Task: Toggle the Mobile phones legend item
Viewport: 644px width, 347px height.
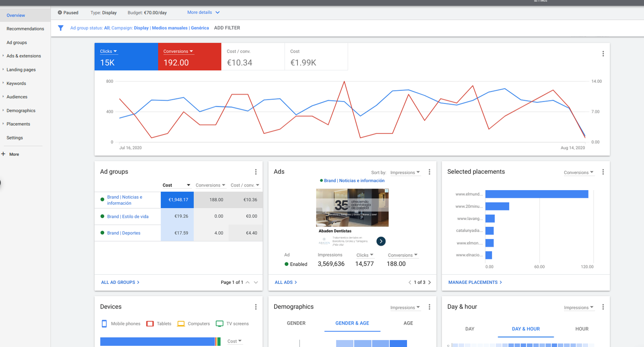Action: point(121,324)
